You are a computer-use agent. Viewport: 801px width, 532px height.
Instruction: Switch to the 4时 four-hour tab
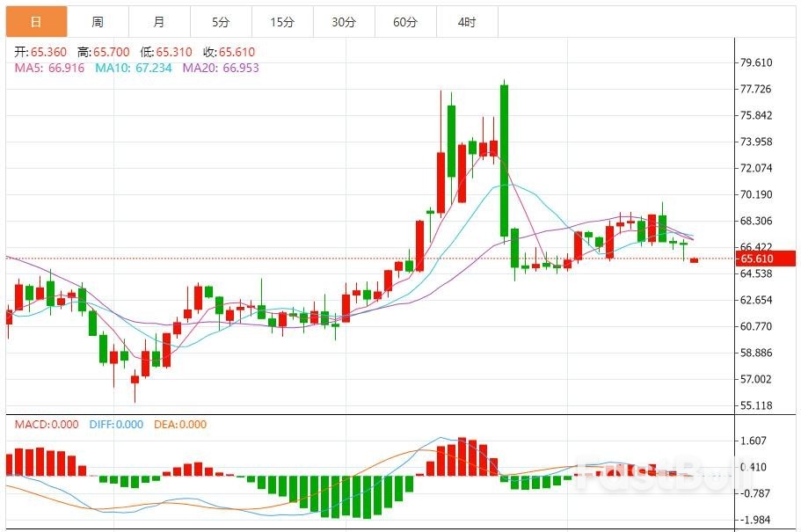[x=467, y=22]
